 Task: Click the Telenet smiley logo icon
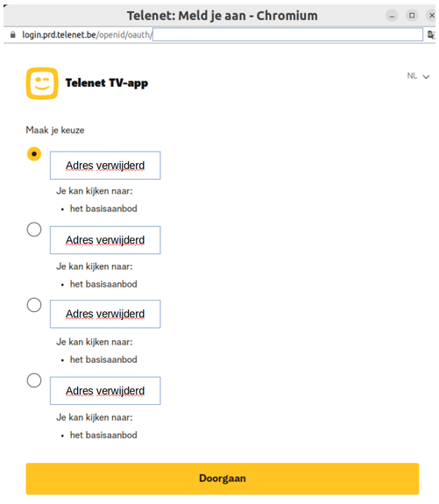point(42,83)
